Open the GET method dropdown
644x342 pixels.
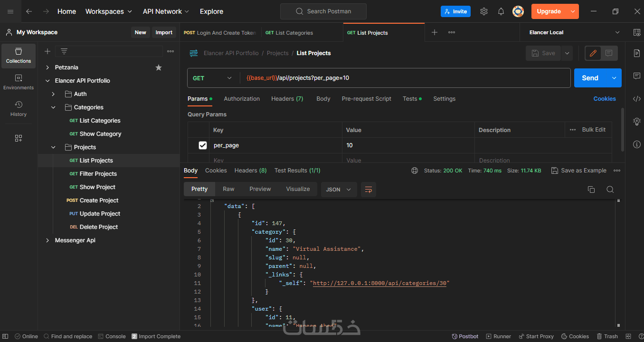tap(212, 78)
